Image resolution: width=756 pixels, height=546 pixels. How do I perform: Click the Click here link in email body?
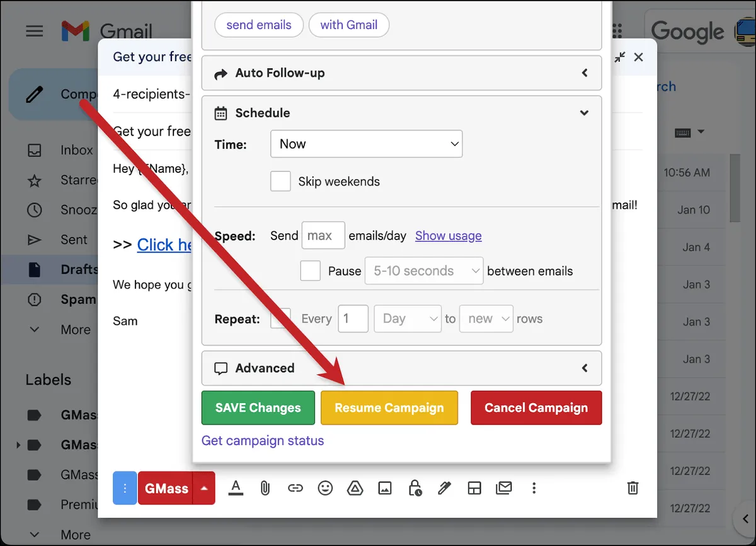point(164,245)
